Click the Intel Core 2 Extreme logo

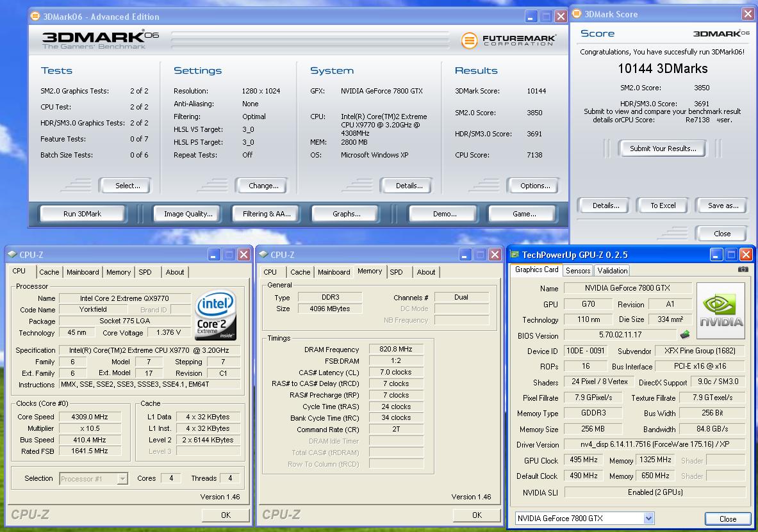[x=215, y=314]
